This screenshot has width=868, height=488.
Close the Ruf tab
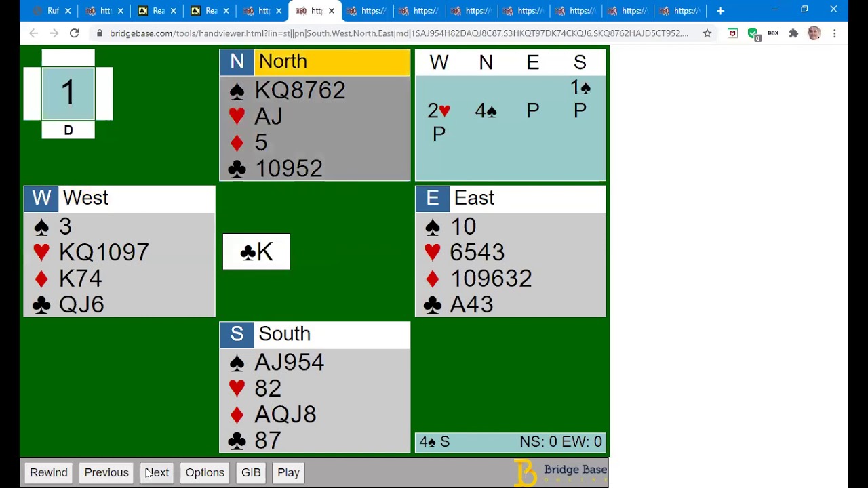[x=68, y=11]
